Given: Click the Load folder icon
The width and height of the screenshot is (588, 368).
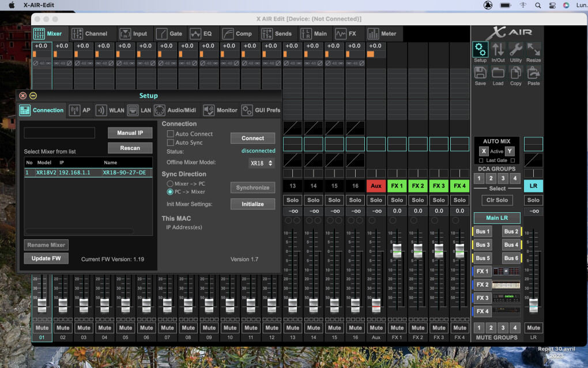Looking at the screenshot, I should click(x=498, y=73).
